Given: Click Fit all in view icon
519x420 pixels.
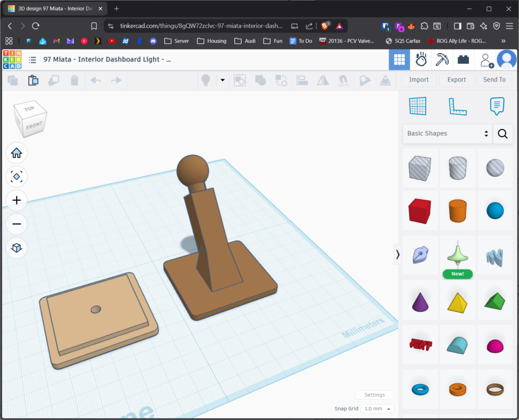Looking at the screenshot, I should pyautogui.click(x=16, y=176).
